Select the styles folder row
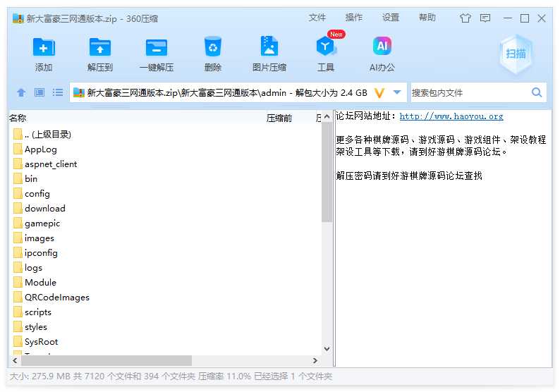The image size is (560, 392). pyautogui.click(x=165, y=326)
